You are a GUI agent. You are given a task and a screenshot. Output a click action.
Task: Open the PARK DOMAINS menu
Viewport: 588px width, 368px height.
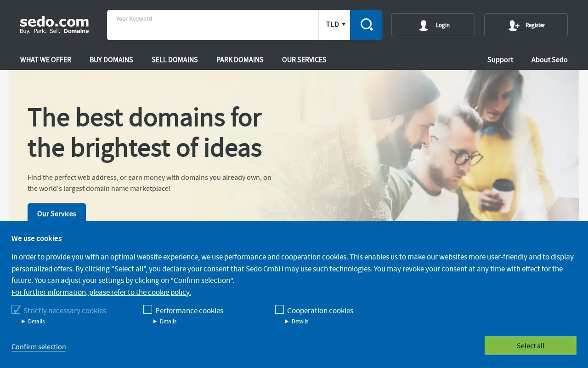click(240, 60)
